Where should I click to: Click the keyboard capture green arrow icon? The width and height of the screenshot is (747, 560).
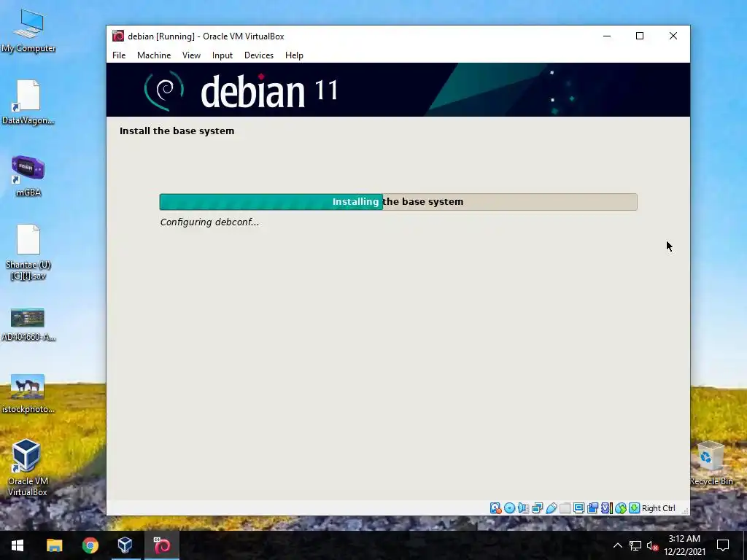tap(634, 508)
